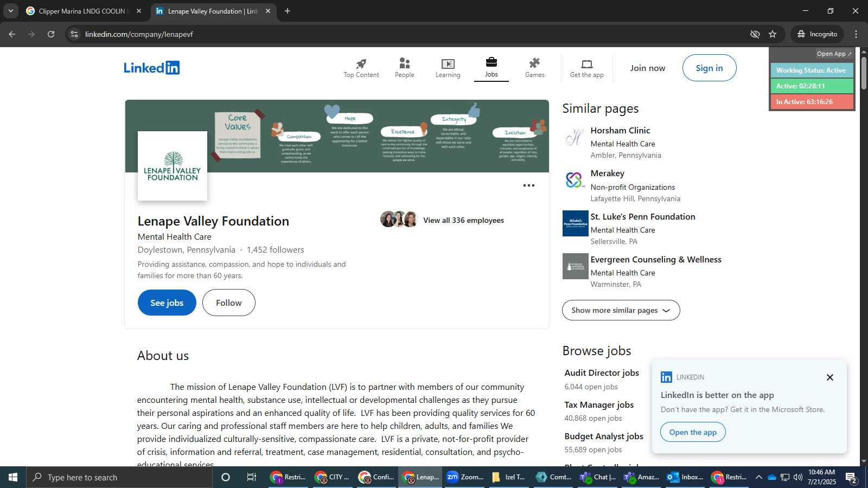Click the Join now link

point(648,68)
